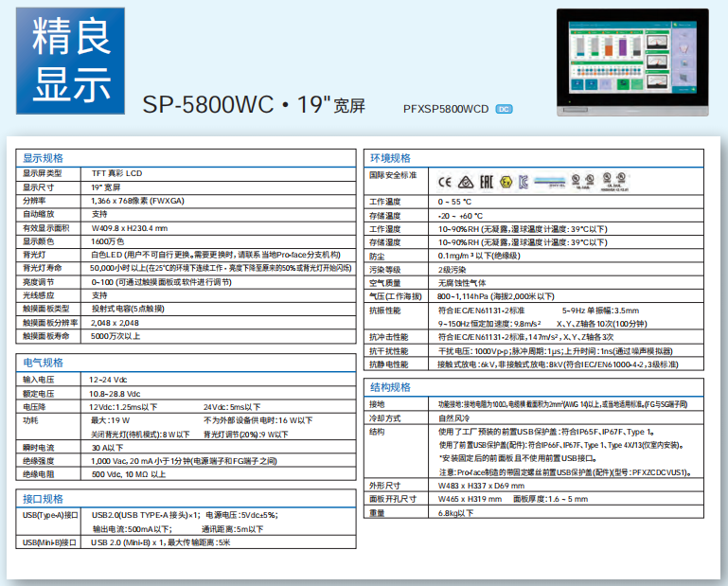
Task: Click the 接地 row label
Action: [377, 404]
